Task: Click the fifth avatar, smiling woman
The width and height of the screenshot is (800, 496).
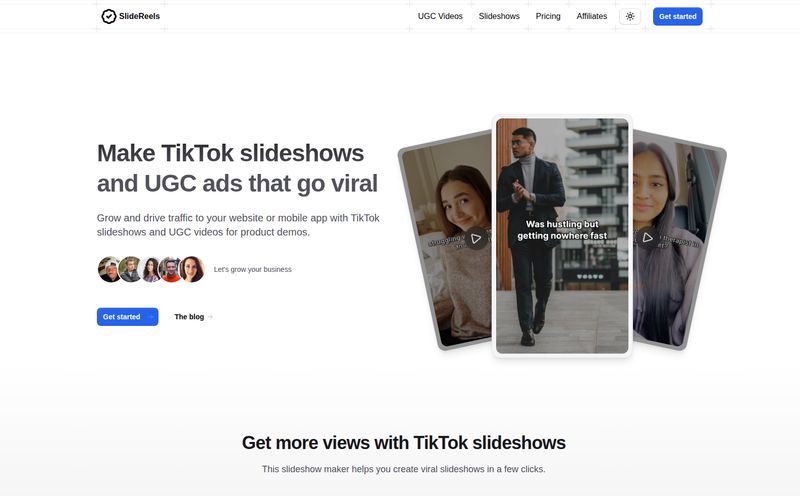Action: click(x=192, y=269)
